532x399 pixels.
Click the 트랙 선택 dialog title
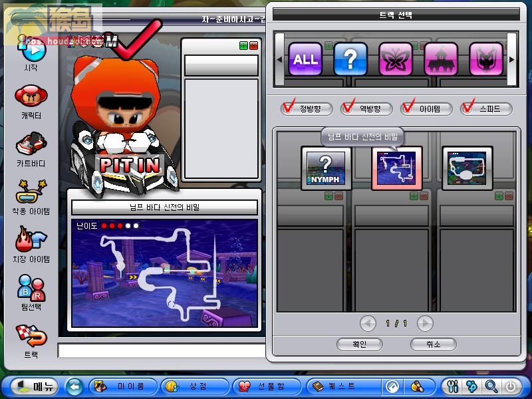coord(396,15)
